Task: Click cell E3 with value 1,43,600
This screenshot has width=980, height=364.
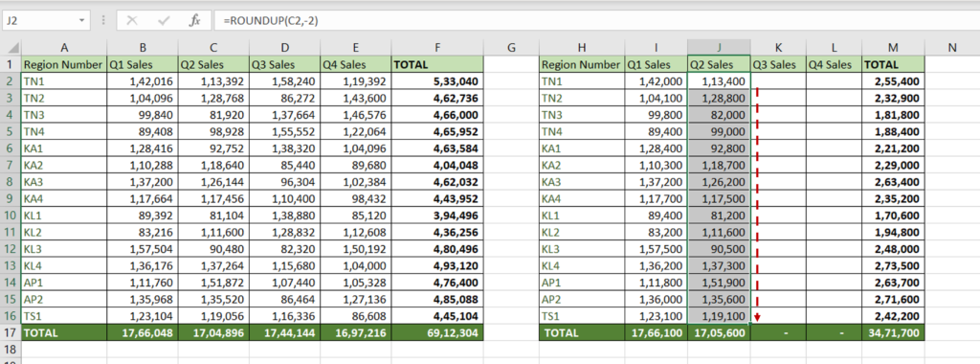Action: [x=355, y=99]
